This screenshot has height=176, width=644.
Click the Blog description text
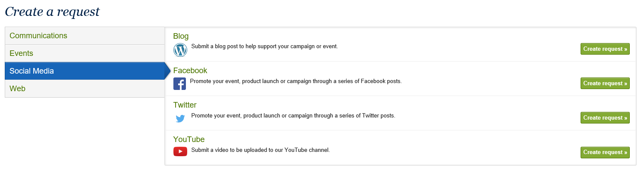(264, 46)
